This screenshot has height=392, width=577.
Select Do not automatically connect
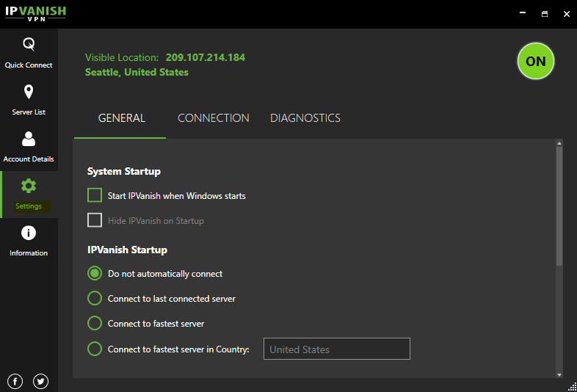click(x=95, y=274)
